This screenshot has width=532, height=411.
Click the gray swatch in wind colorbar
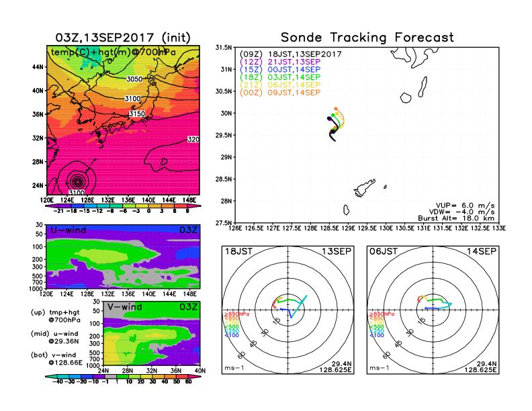(x=110, y=376)
